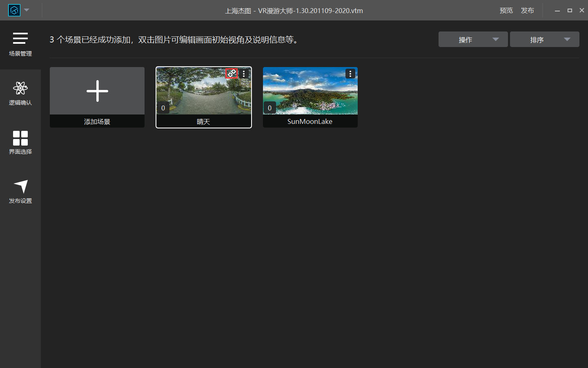Click 发布 in the title bar
The height and width of the screenshot is (368, 588).
click(527, 11)
